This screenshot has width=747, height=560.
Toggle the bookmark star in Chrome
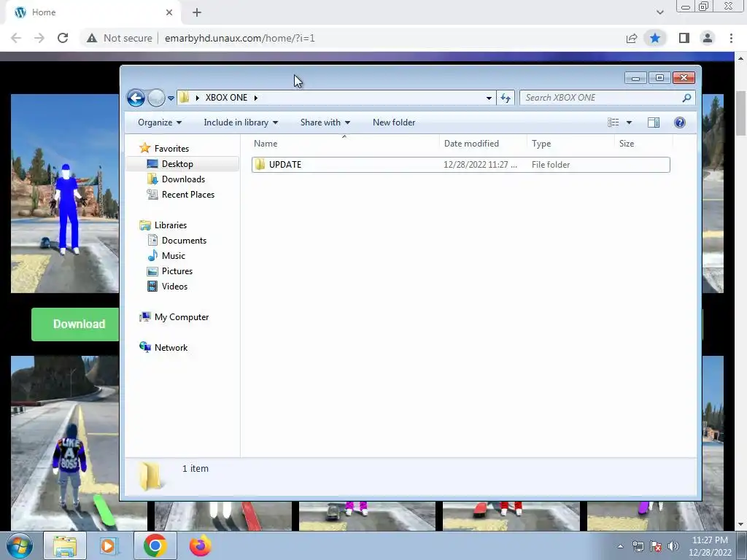(655, 38)
